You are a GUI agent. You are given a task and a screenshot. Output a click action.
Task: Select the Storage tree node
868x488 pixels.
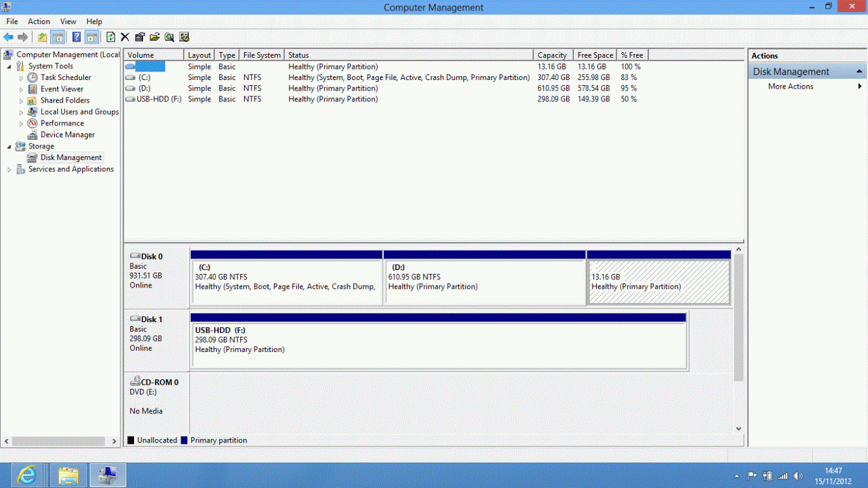point(41,146)
